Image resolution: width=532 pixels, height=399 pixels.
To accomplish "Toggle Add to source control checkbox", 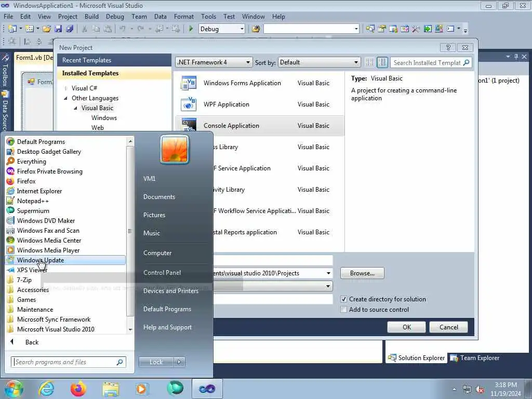I will pyautogui.click(x=344, y=310).
